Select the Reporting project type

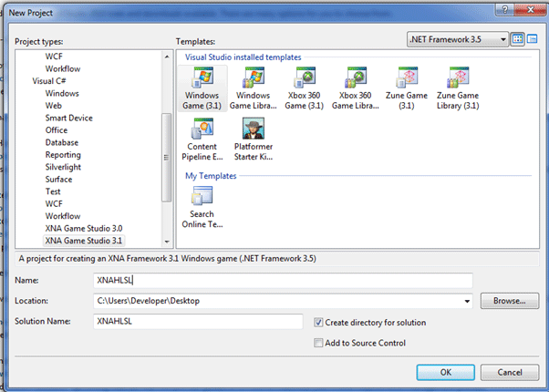[x=63, y=155]
